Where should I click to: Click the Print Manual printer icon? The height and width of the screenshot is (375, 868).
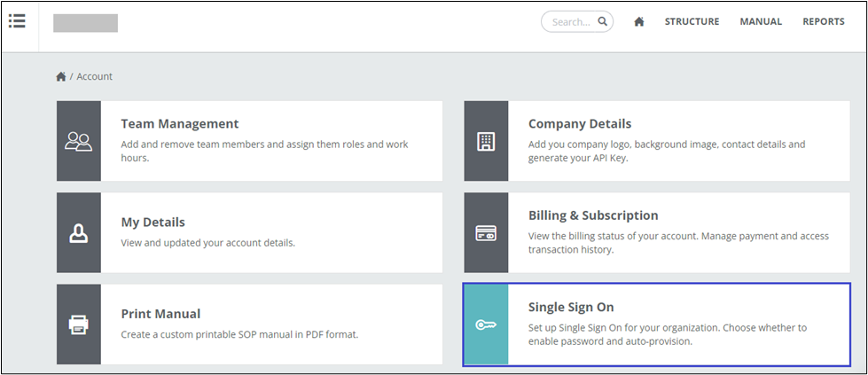[78, 324]
